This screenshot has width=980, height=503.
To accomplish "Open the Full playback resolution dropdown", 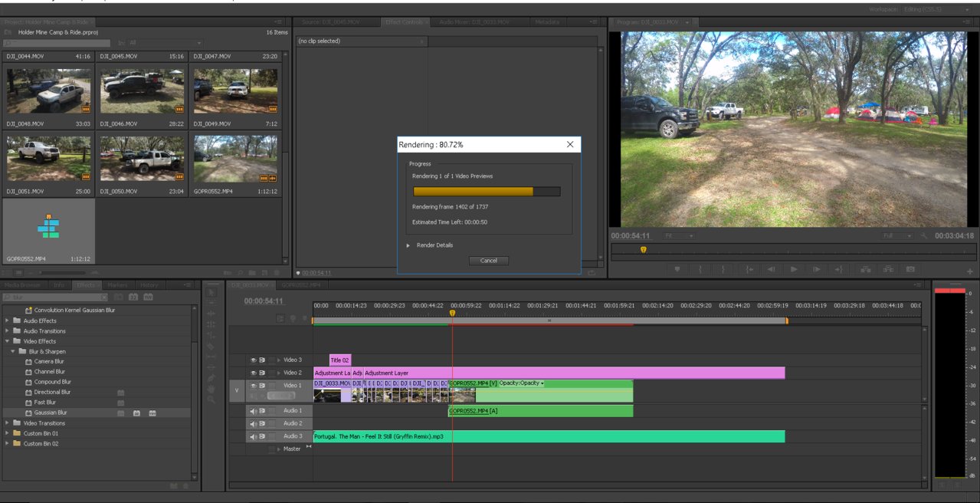I will (x=897, y=235).
